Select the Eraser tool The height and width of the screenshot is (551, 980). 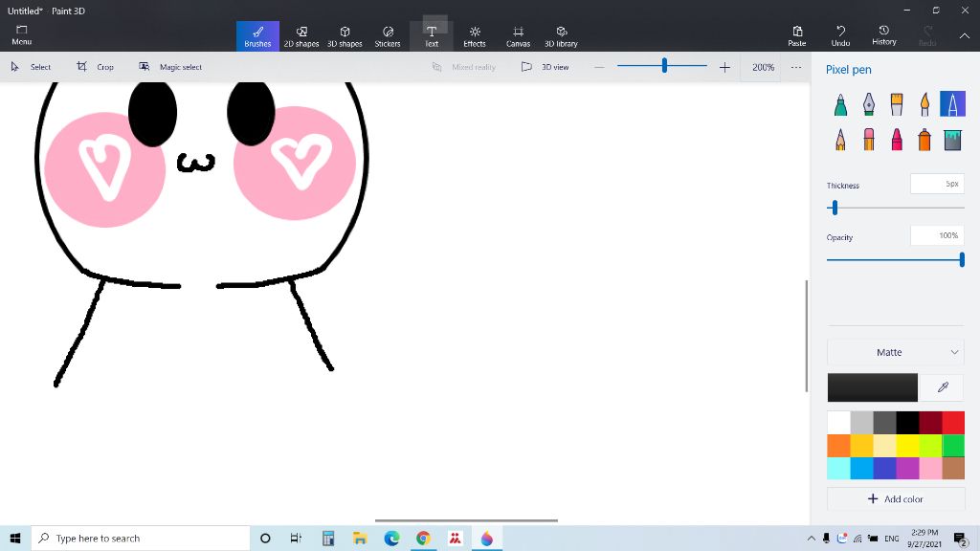[869, 140]
